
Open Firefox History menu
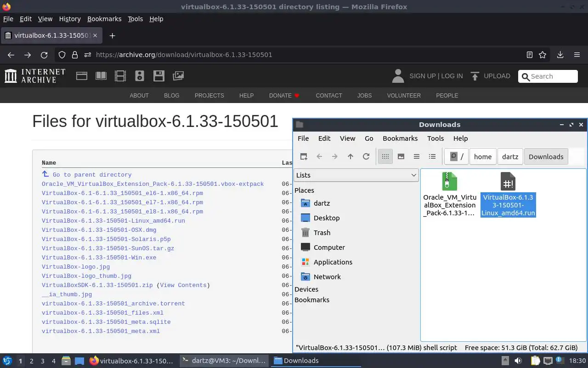[70, 19]
